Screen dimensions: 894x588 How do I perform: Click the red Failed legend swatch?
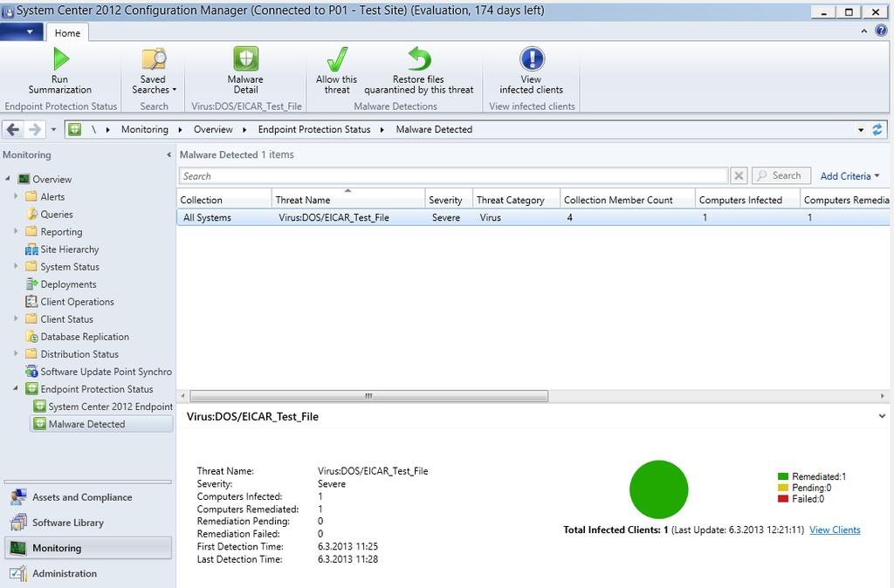click(783, 499)
